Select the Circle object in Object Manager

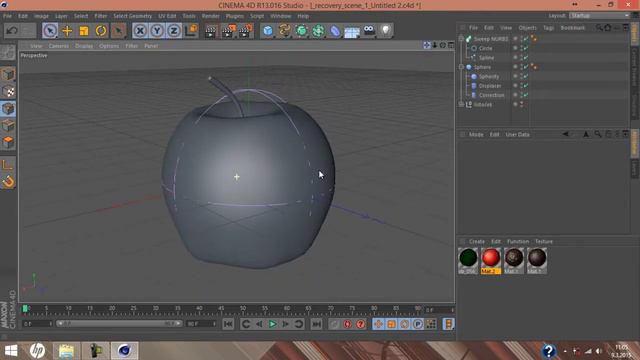tap(485, 48)
